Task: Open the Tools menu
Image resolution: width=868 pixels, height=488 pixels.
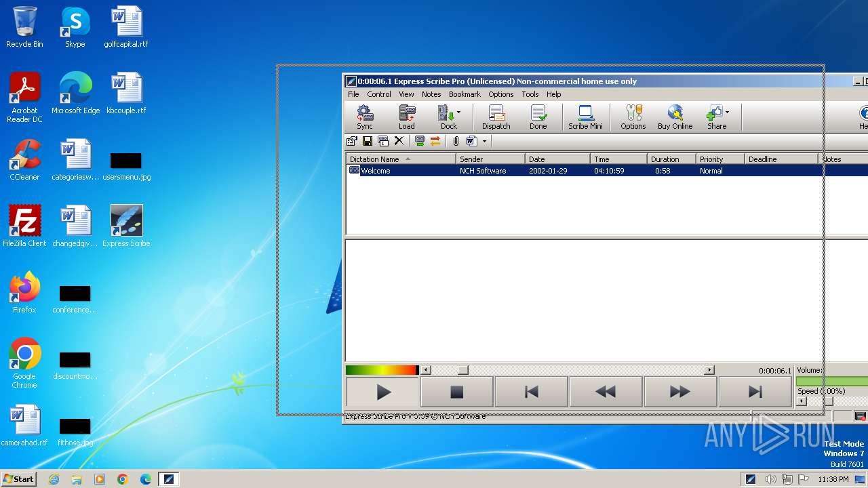Action: [x=530, y=94]
